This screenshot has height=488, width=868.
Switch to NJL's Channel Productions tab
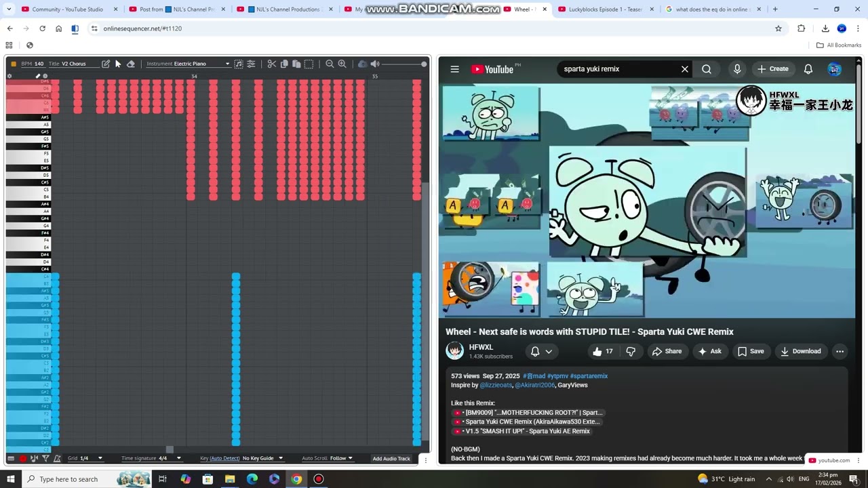click(285, 9)
